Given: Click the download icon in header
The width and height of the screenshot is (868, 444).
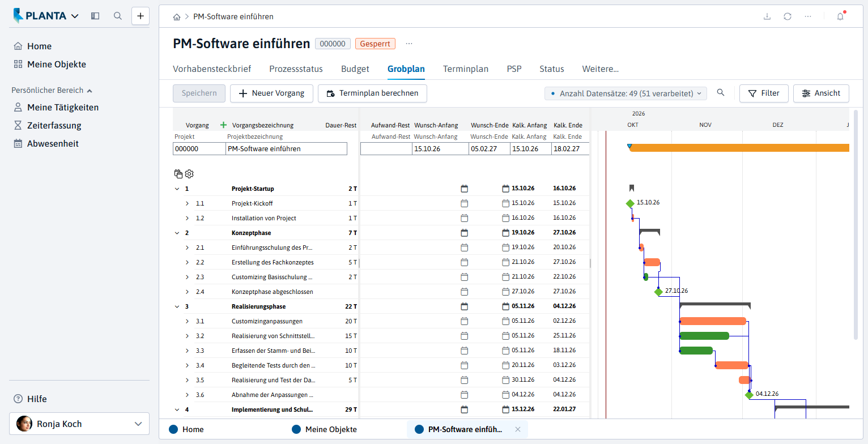Looking at the screenshot, I should 767,16.
